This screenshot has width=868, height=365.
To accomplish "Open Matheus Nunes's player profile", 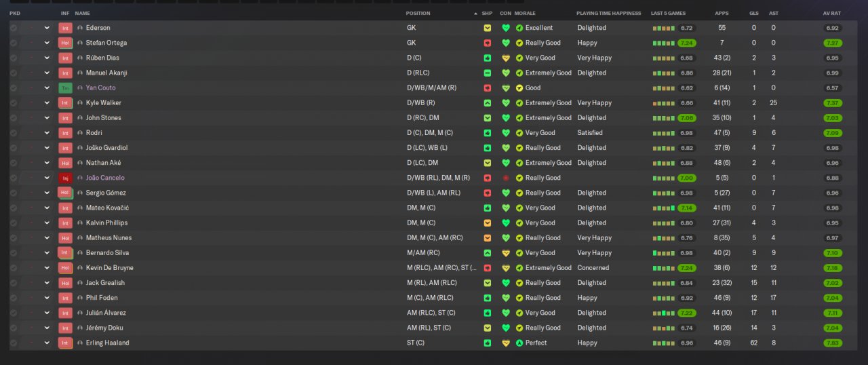I will pyautogui.click(x=108, y=237).
